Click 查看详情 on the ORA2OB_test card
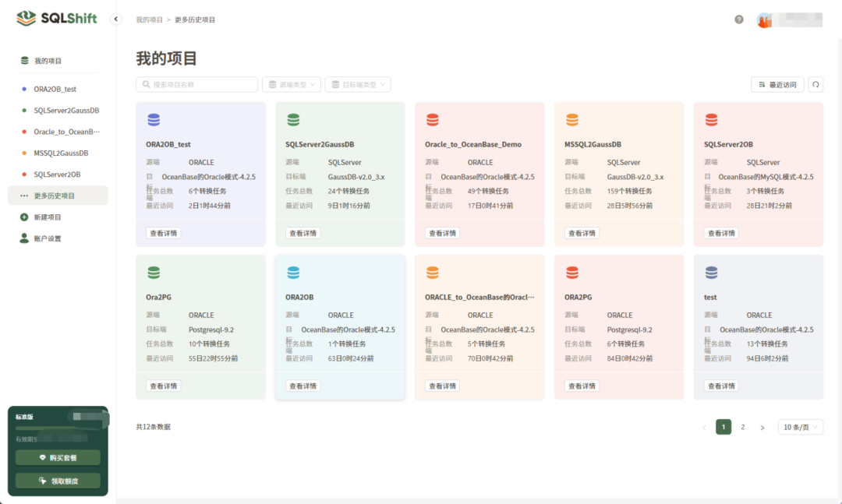Image resolution: width=842 pixels, height=504 pixels. tap(163, 233)
